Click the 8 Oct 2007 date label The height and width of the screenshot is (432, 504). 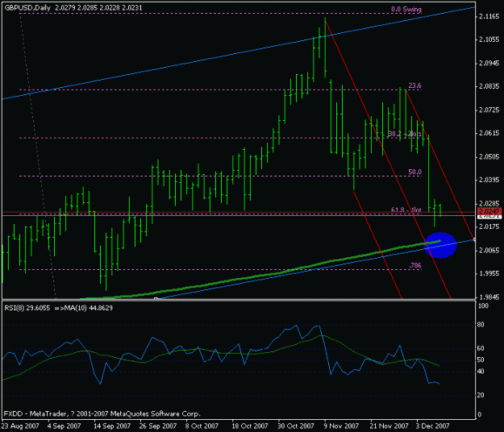coord(202,426)
